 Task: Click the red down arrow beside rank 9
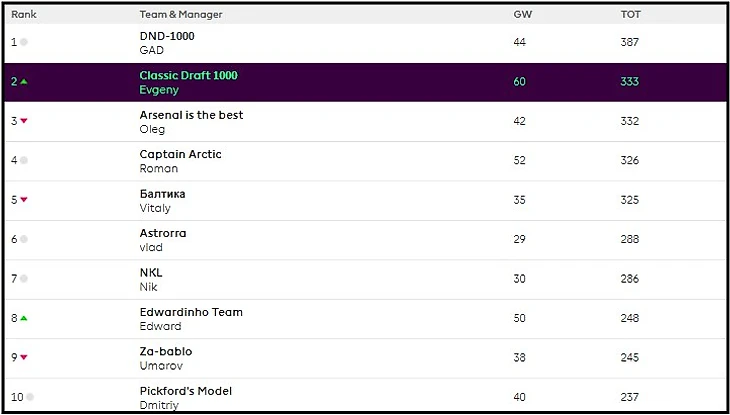click(x=24, y=357)
